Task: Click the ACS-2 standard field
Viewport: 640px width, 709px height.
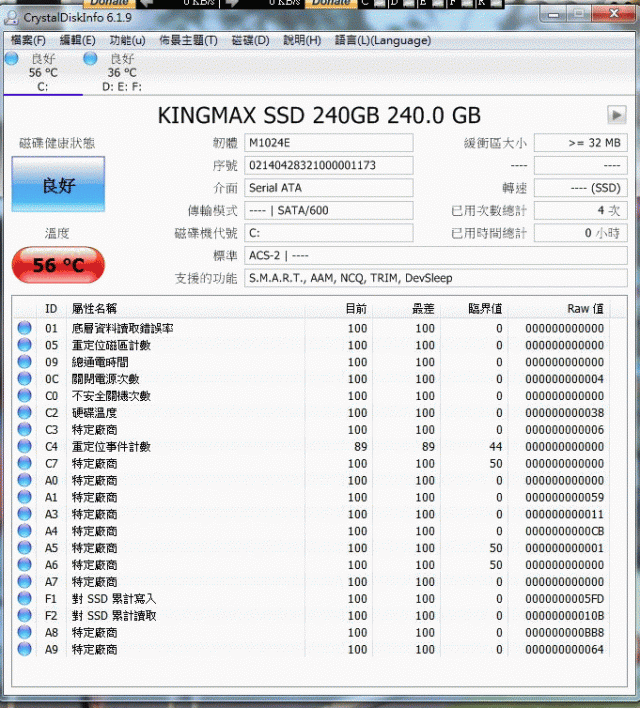Action: 436,256
